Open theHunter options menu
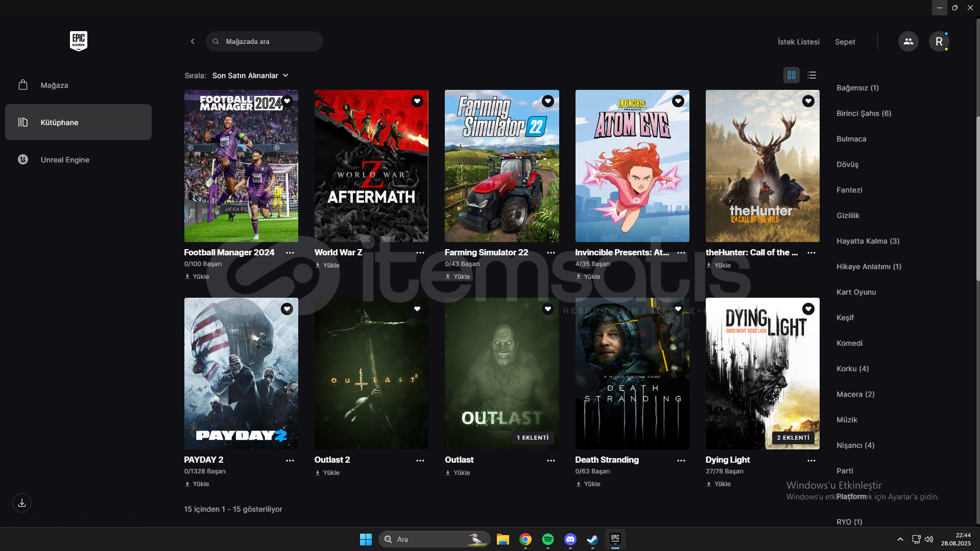 [811, 253]
